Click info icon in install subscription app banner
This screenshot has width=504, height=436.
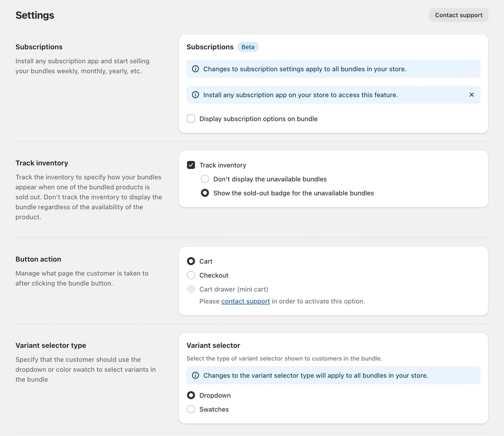pos(195,95)
